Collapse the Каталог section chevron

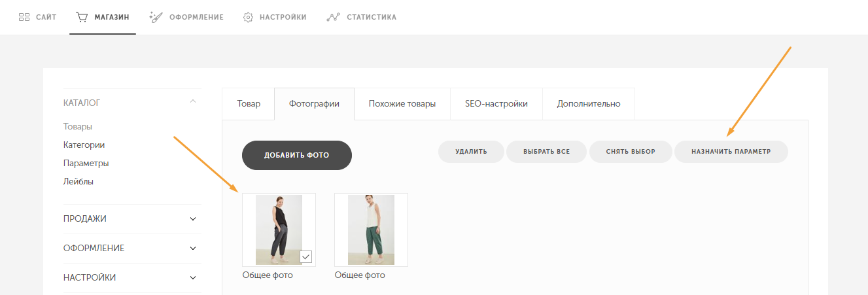[x=192, y=101]
